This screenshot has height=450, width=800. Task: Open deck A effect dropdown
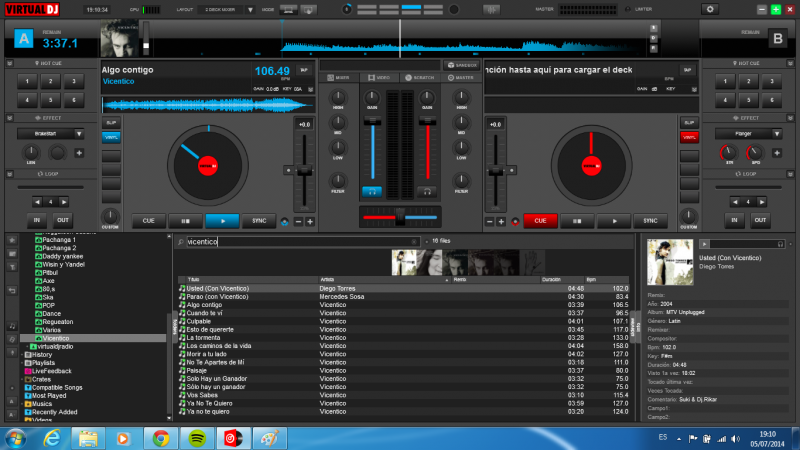click(79, 134)
